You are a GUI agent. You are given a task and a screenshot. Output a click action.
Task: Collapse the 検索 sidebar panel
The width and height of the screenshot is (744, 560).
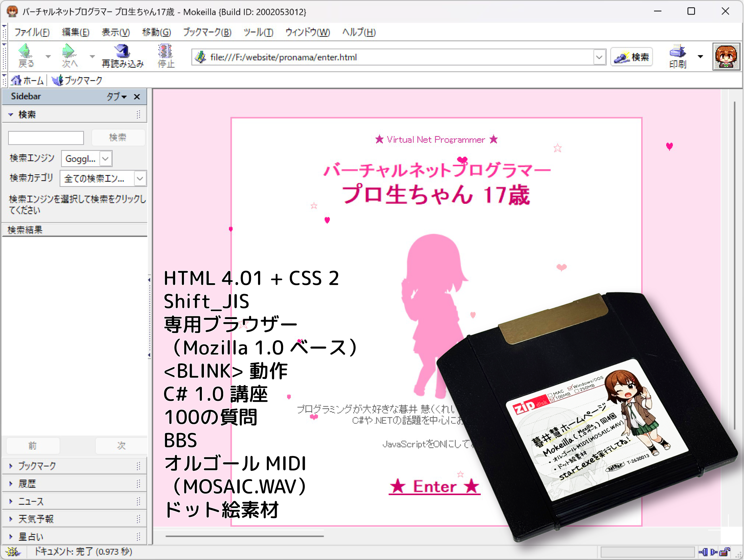point(11,115)
